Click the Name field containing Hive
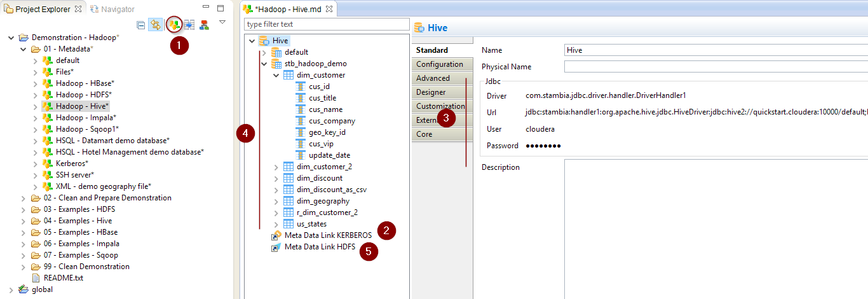This screenshot has width=868, height=299. [716, 50]
